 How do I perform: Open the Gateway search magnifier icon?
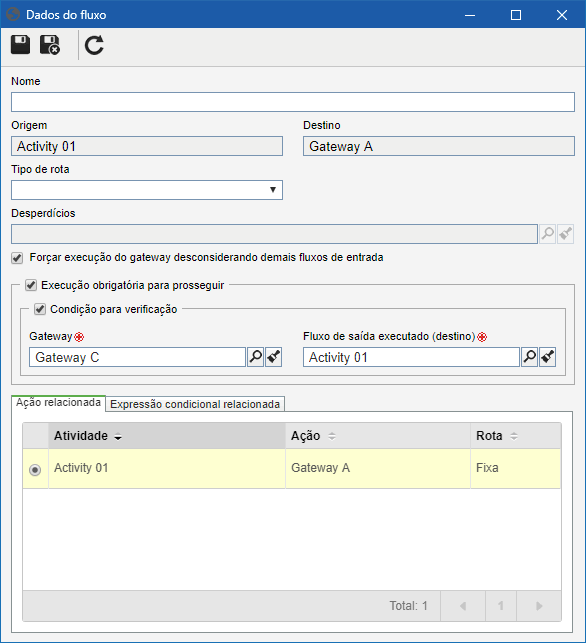tap(255, 357)
